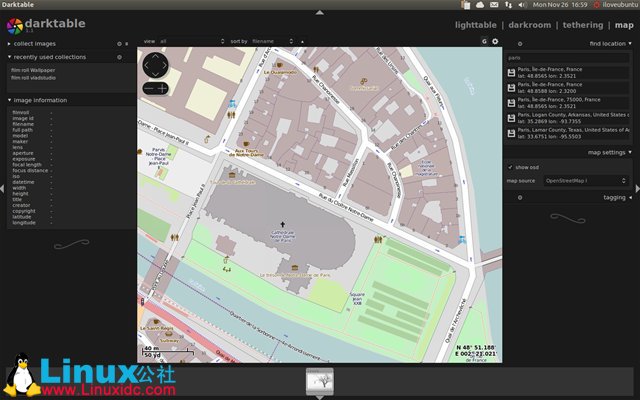This screenshot has width=640, height=400.
Task: Open the volume indicator in top bar
Action: click(x=522, y=5)
